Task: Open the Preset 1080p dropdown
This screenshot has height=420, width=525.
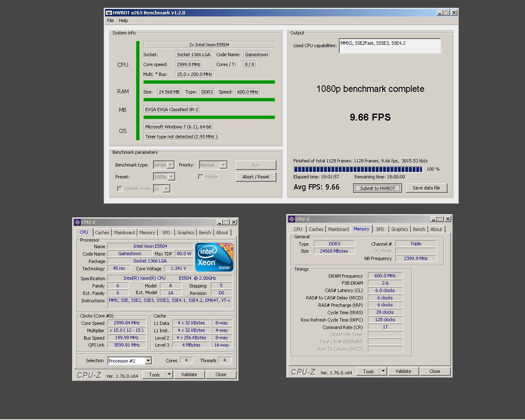Action: pyautogui.click(x=172, y=177)
